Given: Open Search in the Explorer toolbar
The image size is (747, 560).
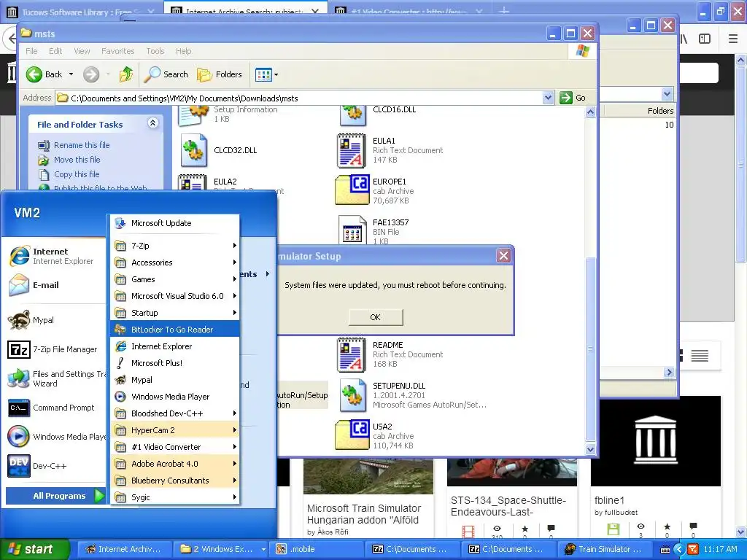Looking at the screenshot, I should coord(166,74).
